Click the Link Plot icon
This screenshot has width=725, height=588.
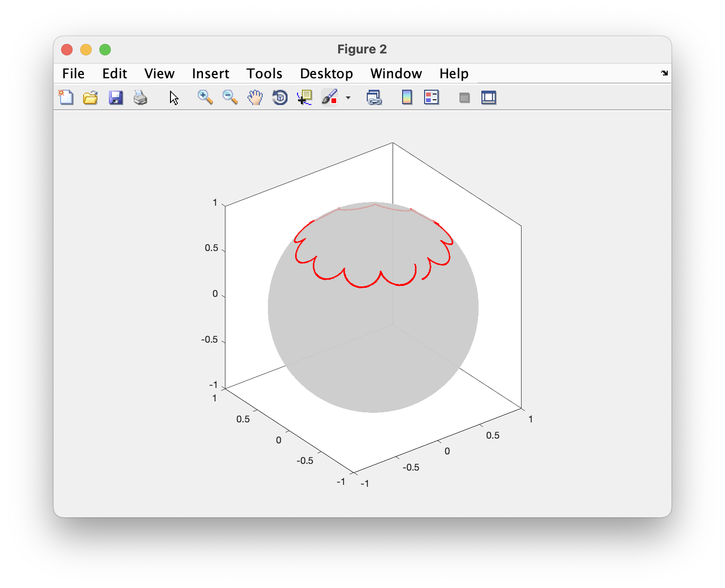374,97
